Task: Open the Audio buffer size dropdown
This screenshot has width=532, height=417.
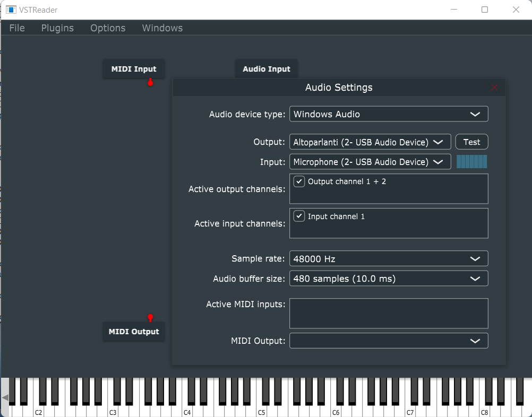Action: [389, 279]
